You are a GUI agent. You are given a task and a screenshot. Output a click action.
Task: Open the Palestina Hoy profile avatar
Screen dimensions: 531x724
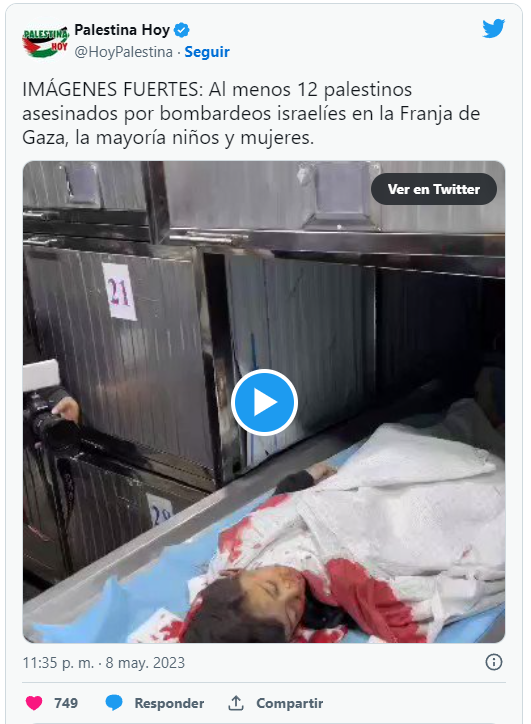tap(45, 41)
